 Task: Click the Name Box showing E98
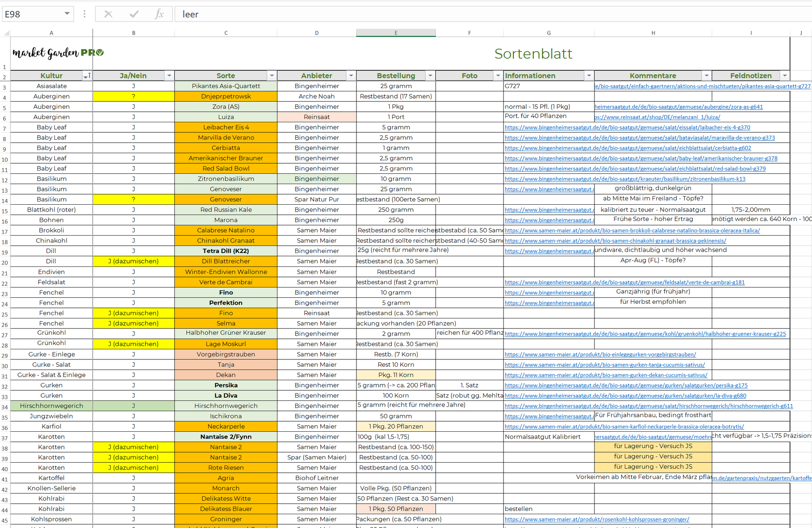(x=32, y=14)
